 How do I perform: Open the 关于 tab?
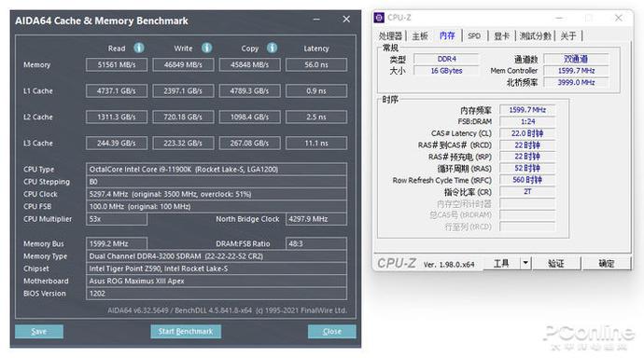tap(568, 36)
